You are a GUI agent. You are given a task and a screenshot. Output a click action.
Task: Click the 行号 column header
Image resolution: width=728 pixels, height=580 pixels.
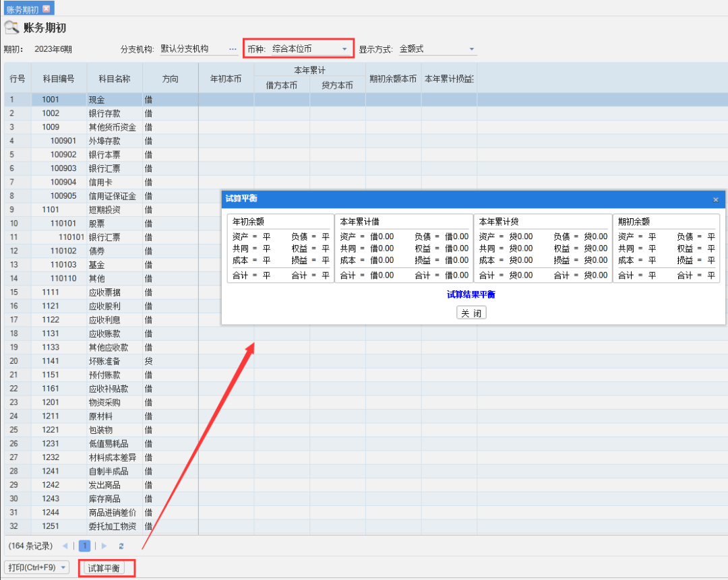[x=17, y=78]
